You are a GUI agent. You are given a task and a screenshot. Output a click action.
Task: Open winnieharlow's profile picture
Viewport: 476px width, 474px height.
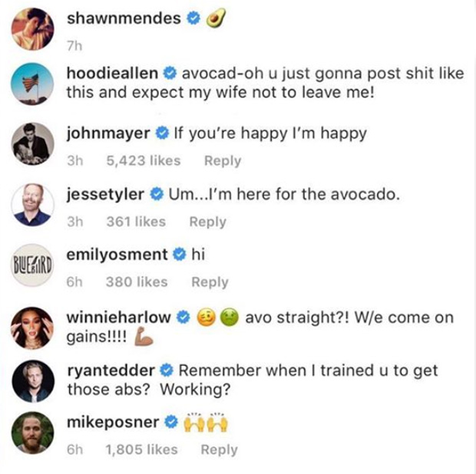pyautogui.click(x=33, y=326)
